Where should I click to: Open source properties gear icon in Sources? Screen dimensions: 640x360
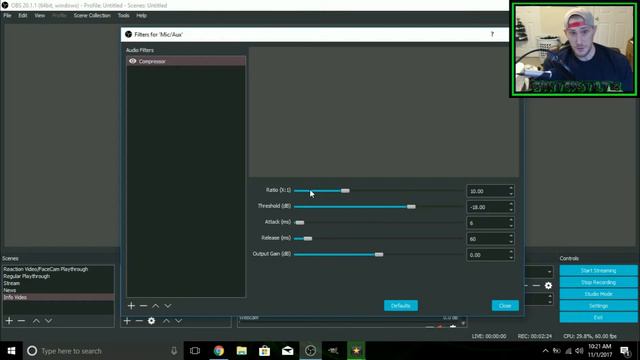(151, 321)
